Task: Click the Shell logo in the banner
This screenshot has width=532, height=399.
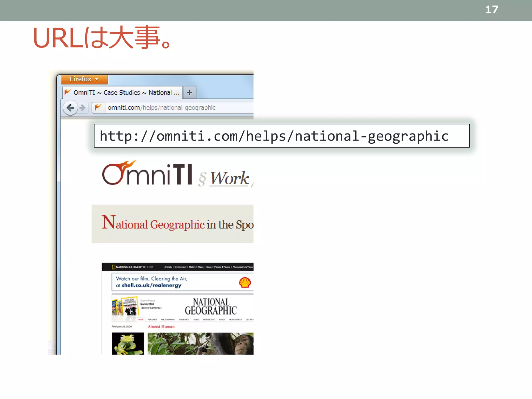Action: [x=245, y=283]
